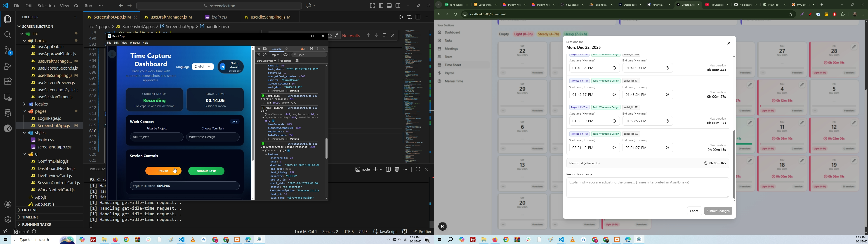Open the Selection menu in VS Code
This screenshot has width=868, height=244.
[x=46, y=6]
